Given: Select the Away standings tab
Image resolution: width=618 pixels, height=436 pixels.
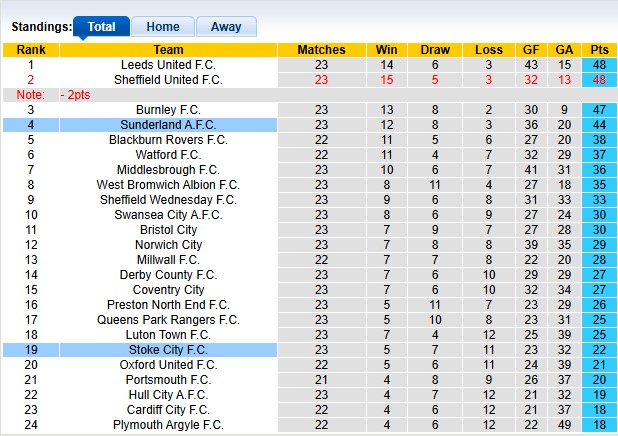Looking at the screenshot, I should 225,27.
